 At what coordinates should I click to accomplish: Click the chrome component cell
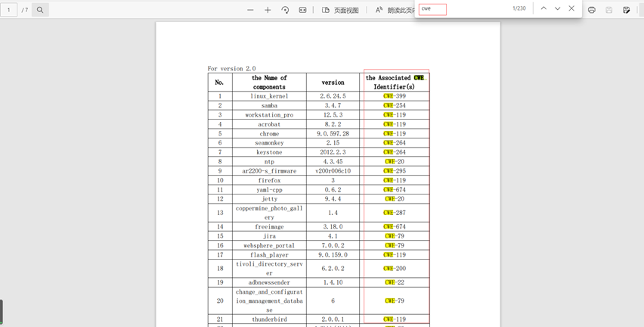(x=269, y=134)
